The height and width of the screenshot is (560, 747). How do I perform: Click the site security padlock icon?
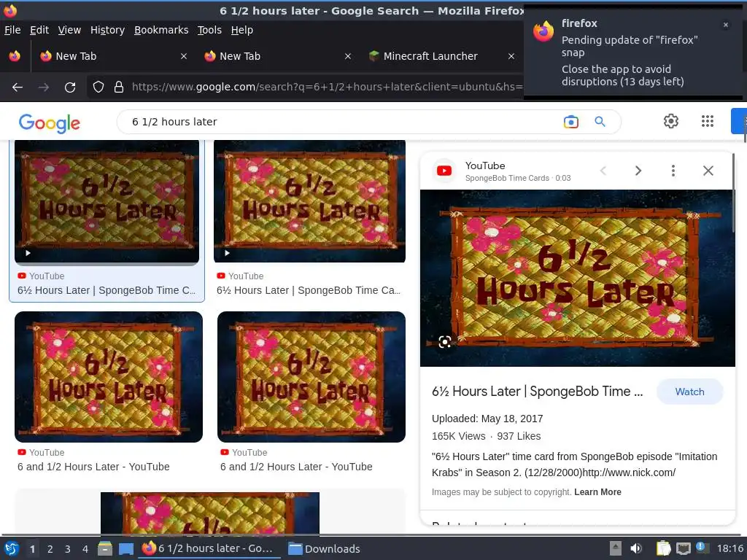pos(119,87)
